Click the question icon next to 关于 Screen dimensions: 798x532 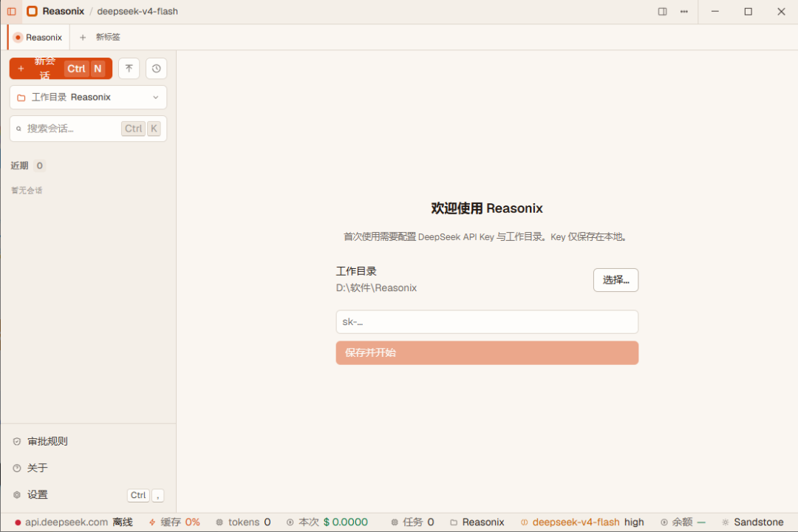[x=17, y=468]
